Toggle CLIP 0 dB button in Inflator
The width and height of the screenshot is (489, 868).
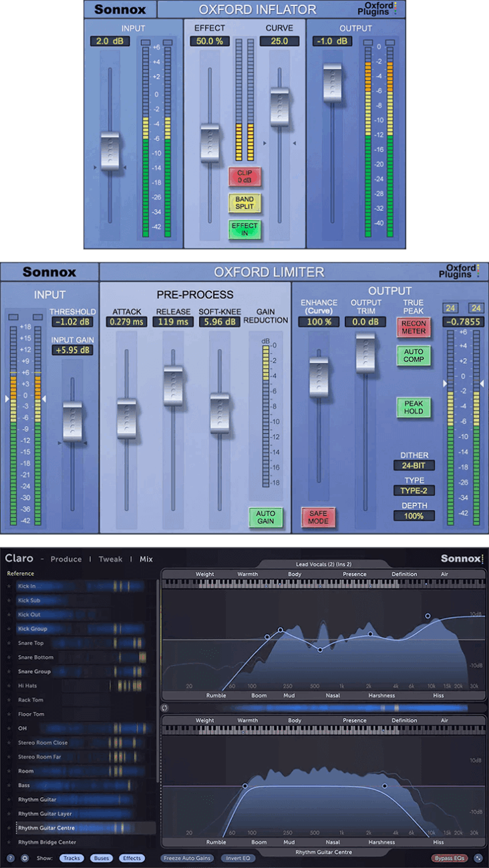point(244,176)
